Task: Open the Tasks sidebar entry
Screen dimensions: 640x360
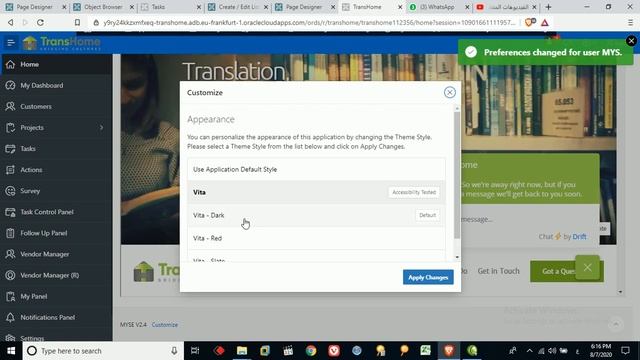Action: [56, 149]
